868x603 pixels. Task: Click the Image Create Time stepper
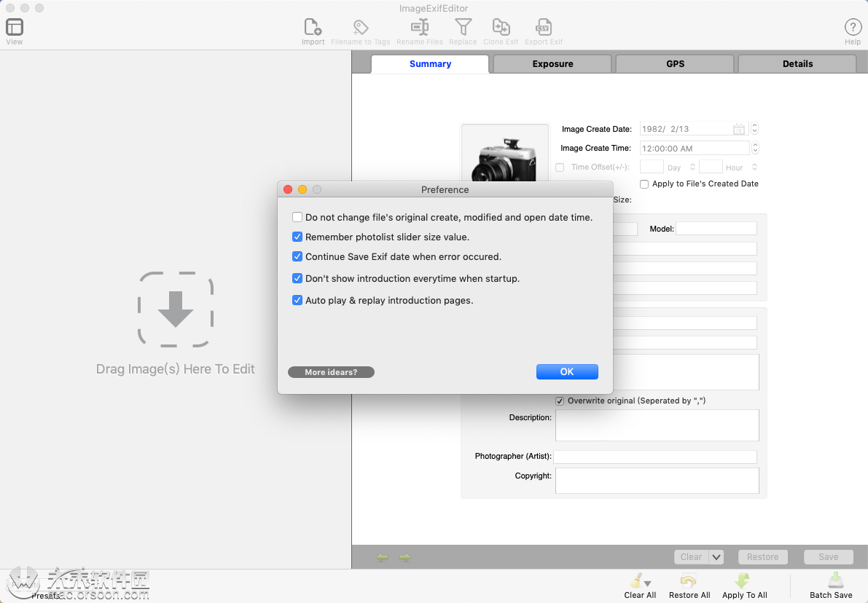pyautogui.click(x=755, y=149)
